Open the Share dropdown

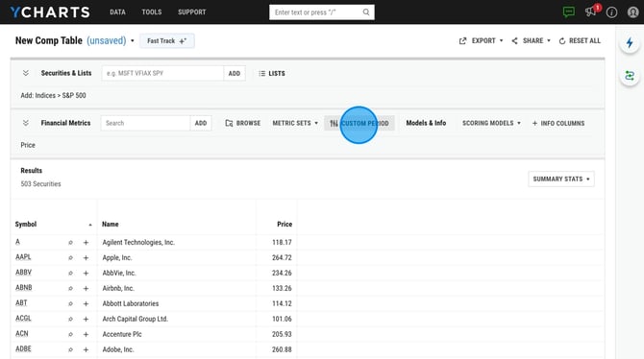click(531, 40)
